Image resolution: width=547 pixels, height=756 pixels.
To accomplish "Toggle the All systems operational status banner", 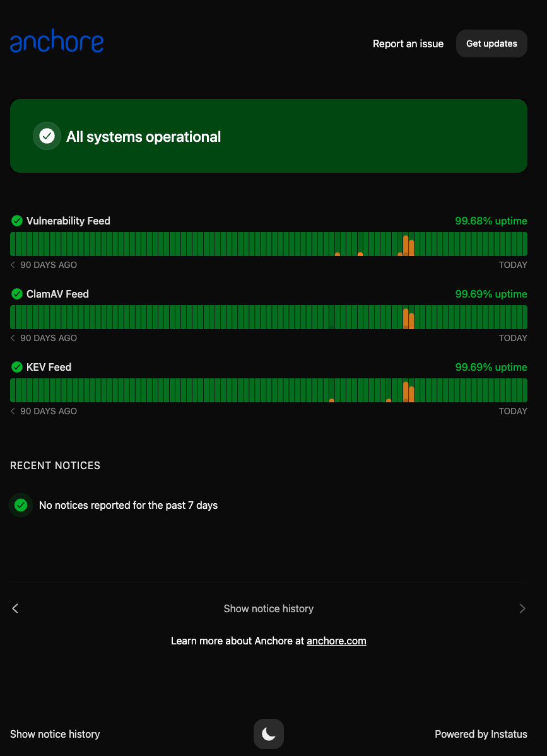I will pyautogui.click(x=269, y=136).
